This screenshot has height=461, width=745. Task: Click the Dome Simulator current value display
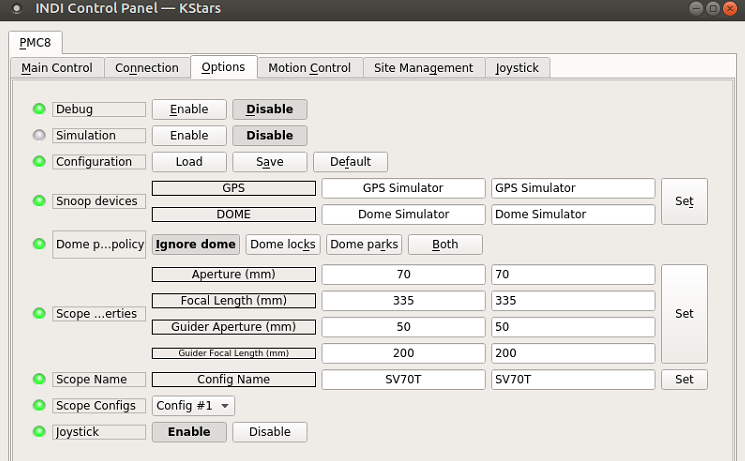tap(403, 214)
